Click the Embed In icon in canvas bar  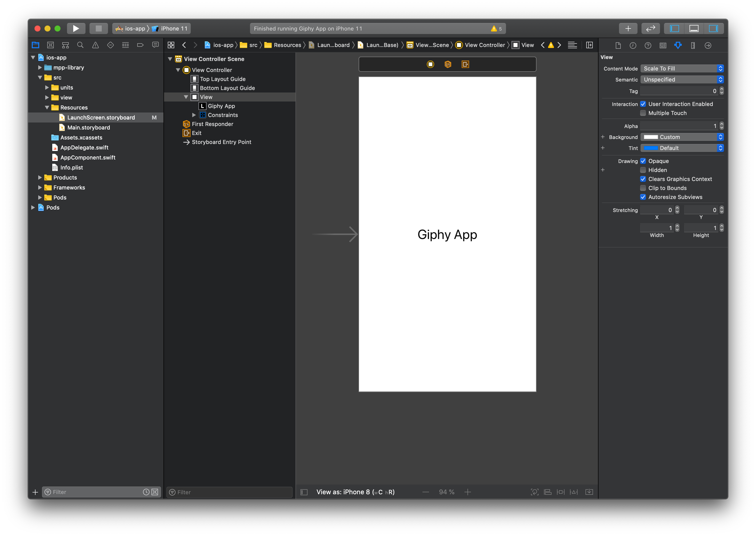589,492
